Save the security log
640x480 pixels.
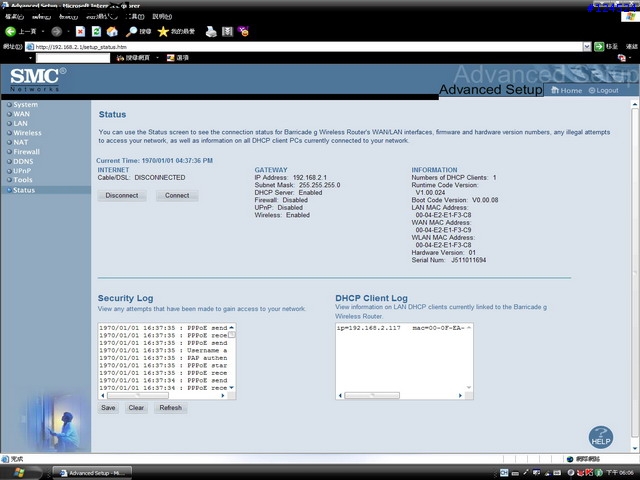pyautogui.click(x=108, y=408)
